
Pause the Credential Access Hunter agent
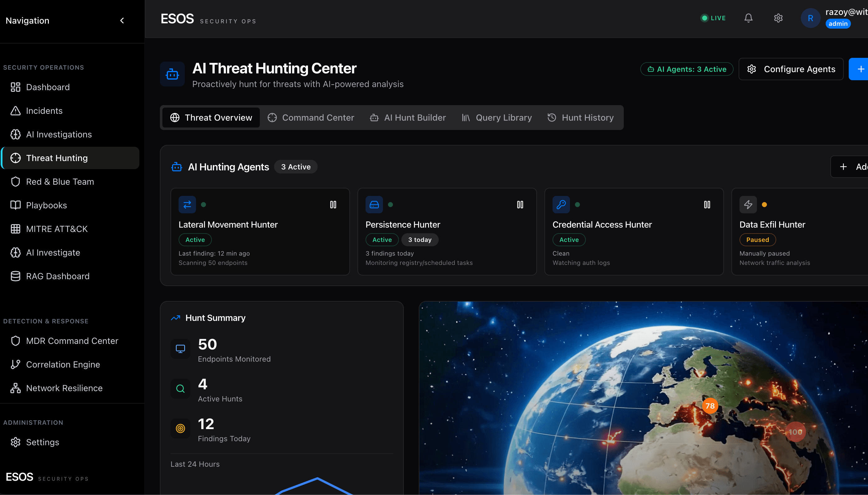707,205
